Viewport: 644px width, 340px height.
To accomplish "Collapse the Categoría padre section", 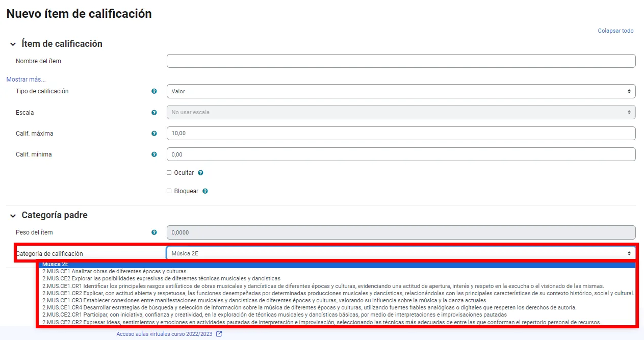I will coord(13,216).
